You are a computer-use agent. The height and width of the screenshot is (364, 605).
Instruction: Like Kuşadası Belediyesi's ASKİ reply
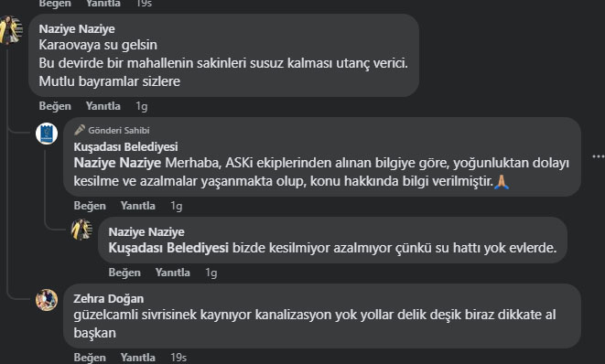90,206
